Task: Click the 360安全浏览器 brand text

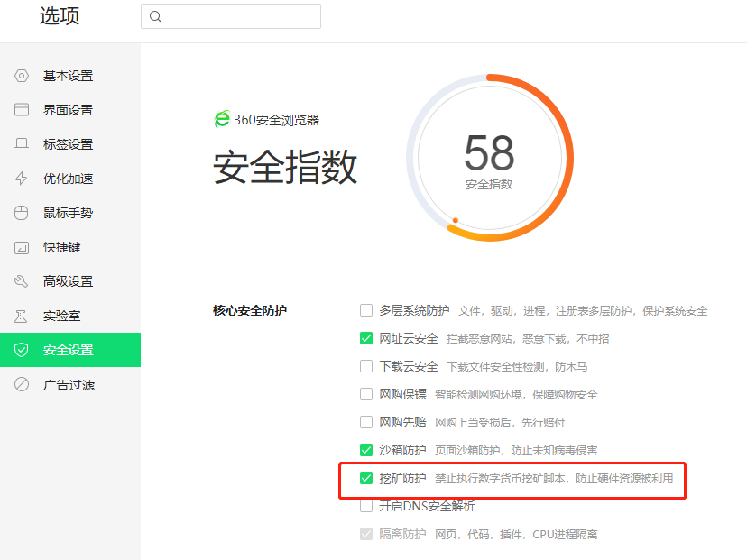Action: (x=276, y=120)
